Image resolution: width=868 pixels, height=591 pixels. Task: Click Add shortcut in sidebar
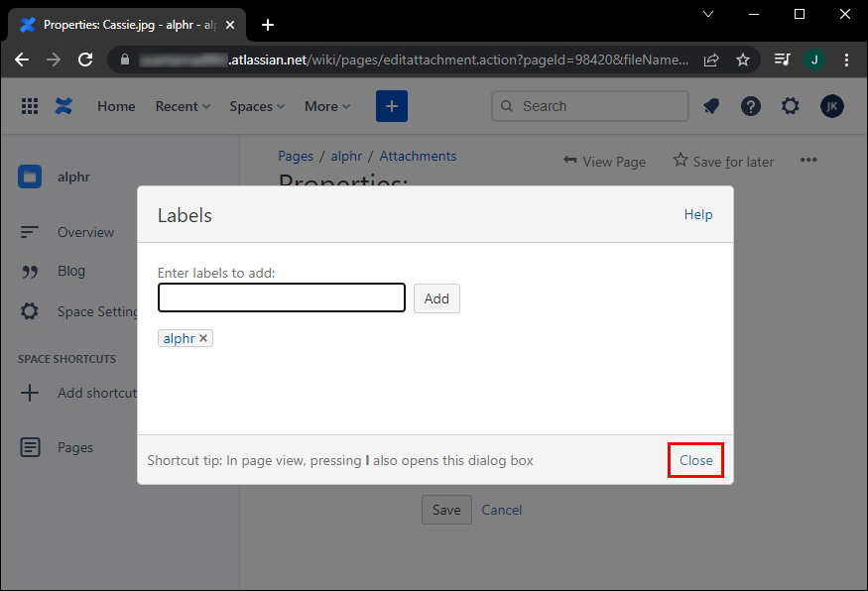click(97, 393)
